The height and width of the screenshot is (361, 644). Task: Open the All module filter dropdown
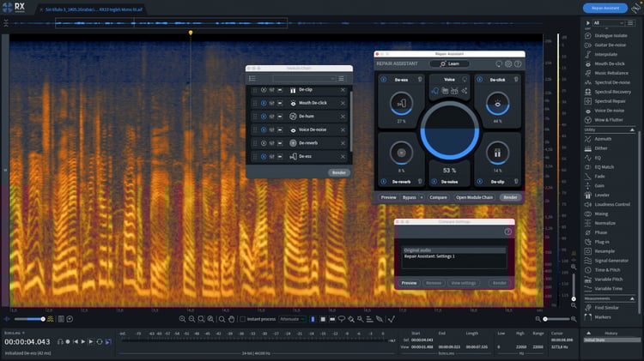point(608,23)
